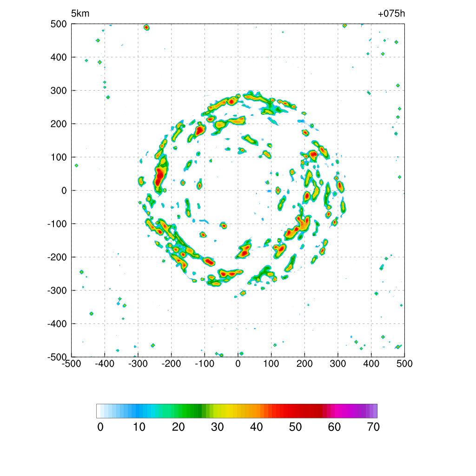The height and width of the screenshot is (476, 476).
Task: Click x-axis tick label -300
Action: (x=138, y=364)
